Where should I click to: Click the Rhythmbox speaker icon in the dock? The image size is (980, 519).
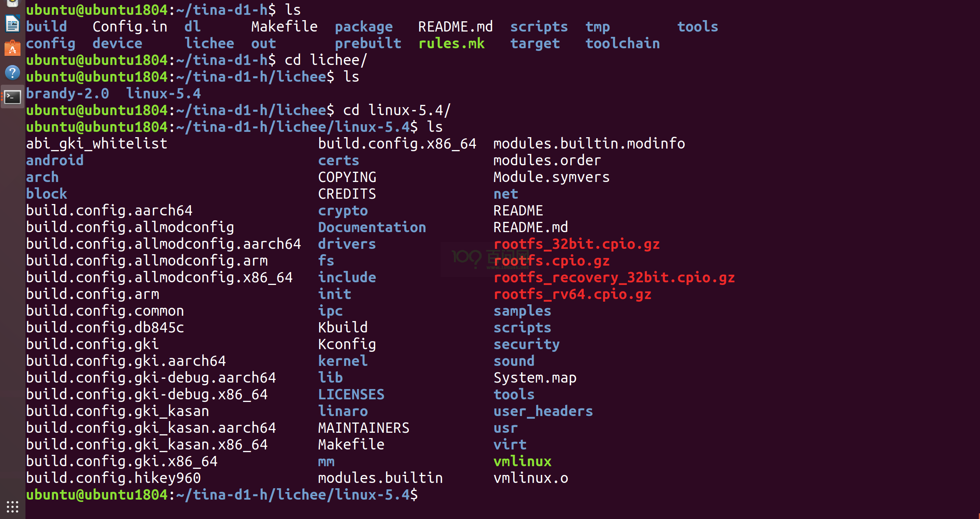click(12, 3)
